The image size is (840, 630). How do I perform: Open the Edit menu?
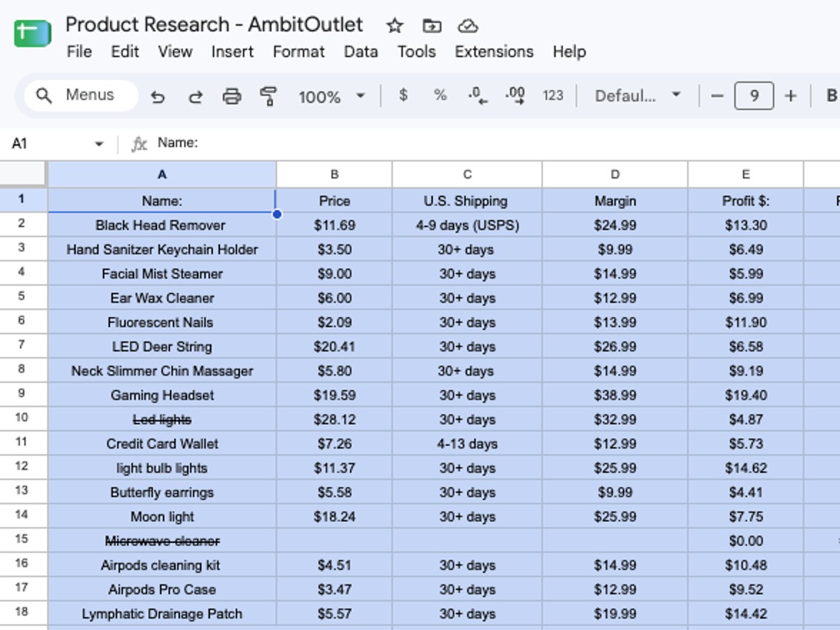click(x=125, y=51)
